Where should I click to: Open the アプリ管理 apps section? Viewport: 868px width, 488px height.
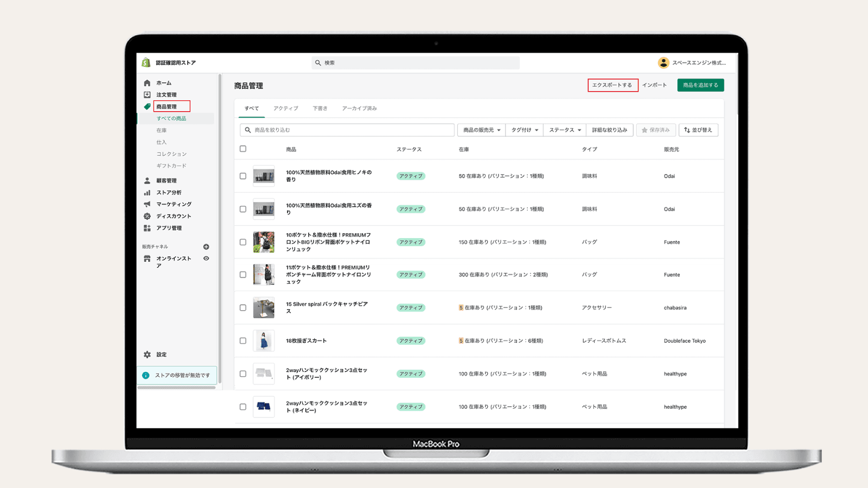tap(146, 228)
